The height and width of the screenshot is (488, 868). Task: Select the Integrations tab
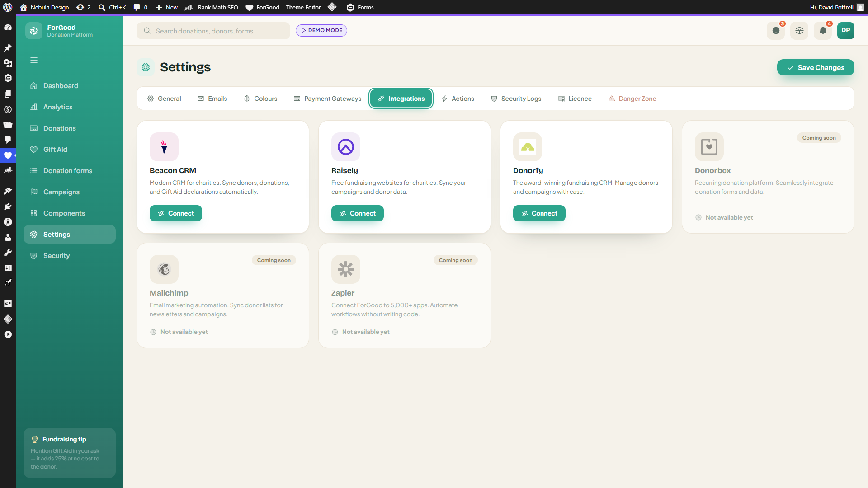tap(401, 99)
